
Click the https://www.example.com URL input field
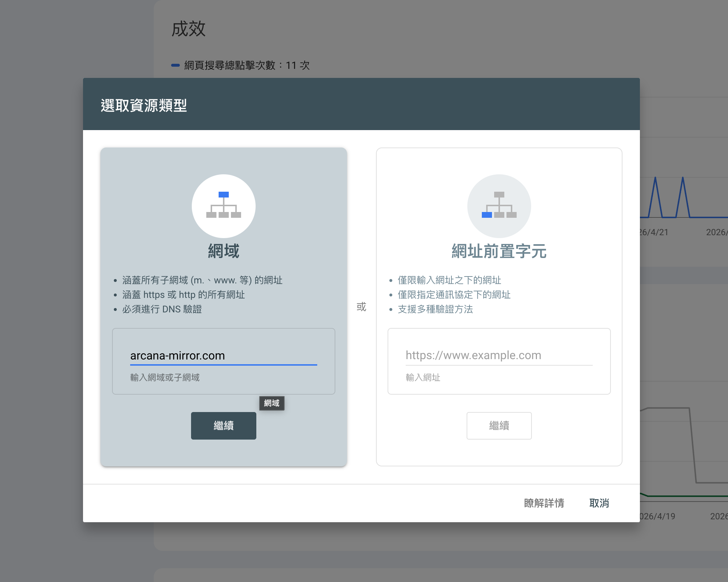(x=499, y=356)
